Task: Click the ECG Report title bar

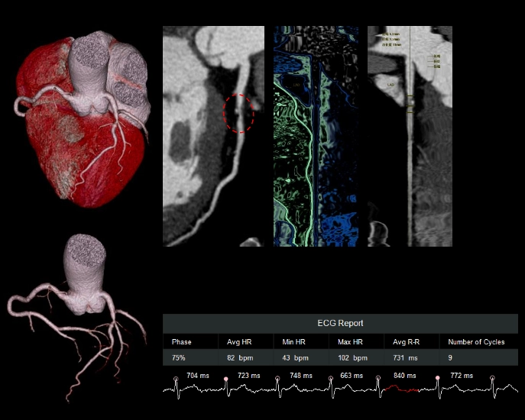Action: click(340, 324)
